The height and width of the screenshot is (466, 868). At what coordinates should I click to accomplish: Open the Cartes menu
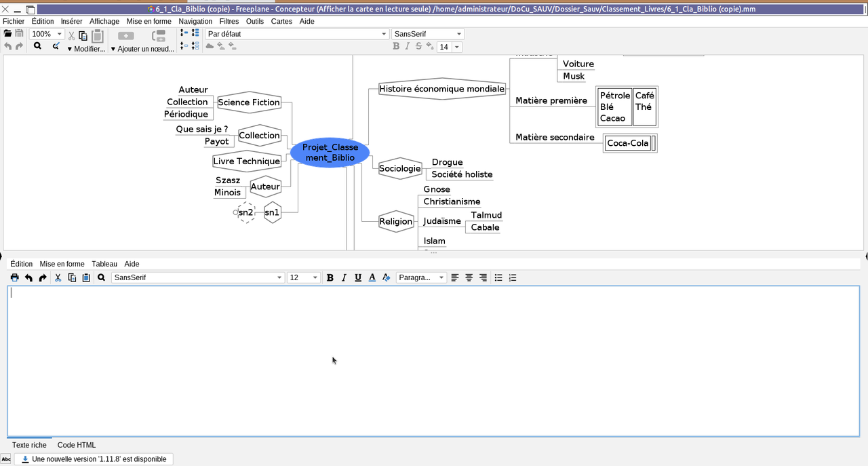(x=281, y=21)
